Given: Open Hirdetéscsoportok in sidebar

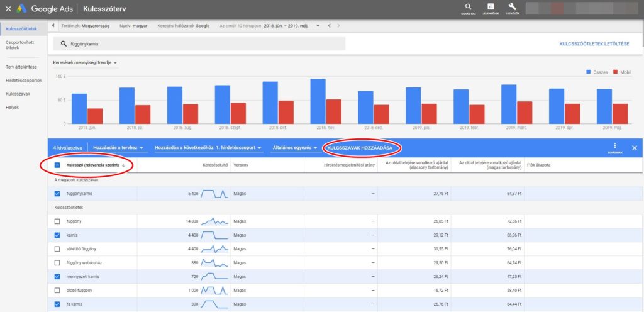Looking at the screenshot, I should tap(23, 81).
